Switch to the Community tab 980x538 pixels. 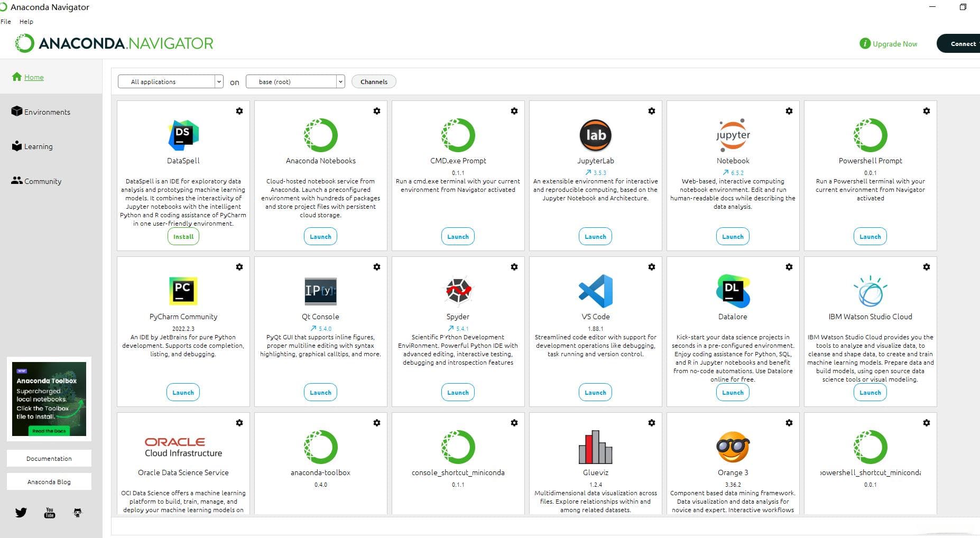[x=36, y=181]
